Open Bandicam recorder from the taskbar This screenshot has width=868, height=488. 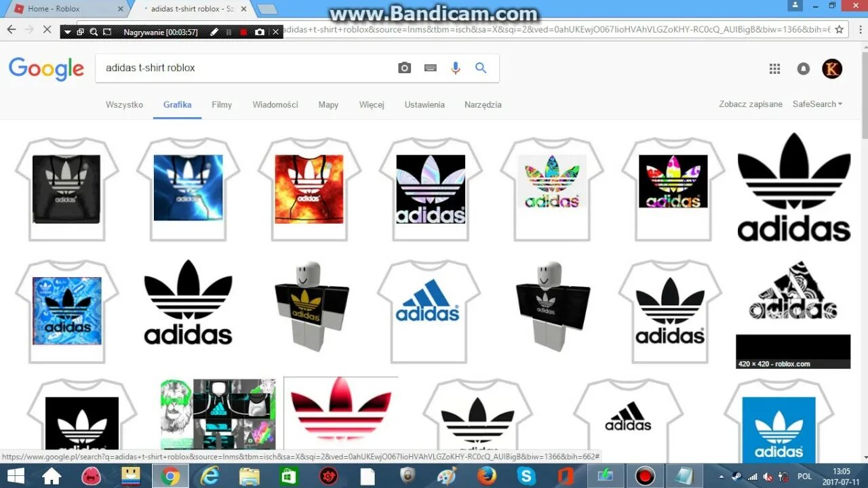pos(645,476)
